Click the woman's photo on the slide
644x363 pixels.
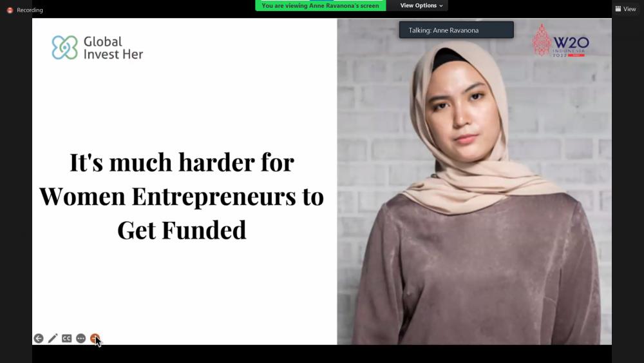(475, 181)
